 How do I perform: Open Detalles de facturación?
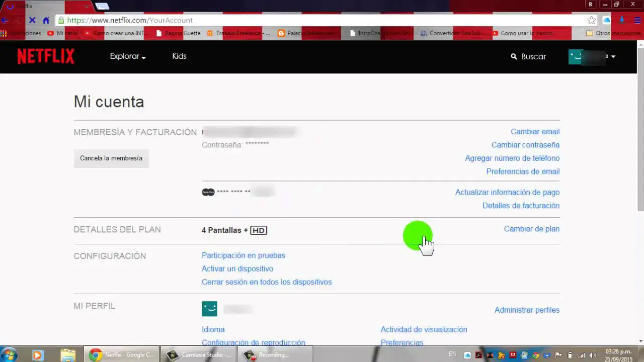point(521,206)
